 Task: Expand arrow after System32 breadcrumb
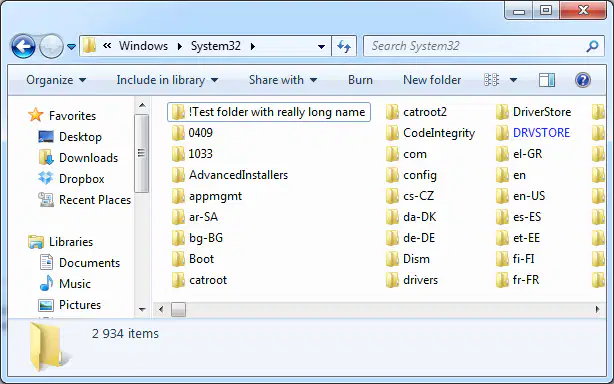(253, 46)
